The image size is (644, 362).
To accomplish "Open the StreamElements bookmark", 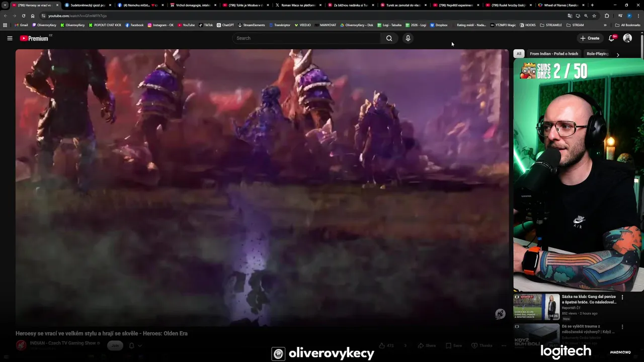I will click(252, 25).
